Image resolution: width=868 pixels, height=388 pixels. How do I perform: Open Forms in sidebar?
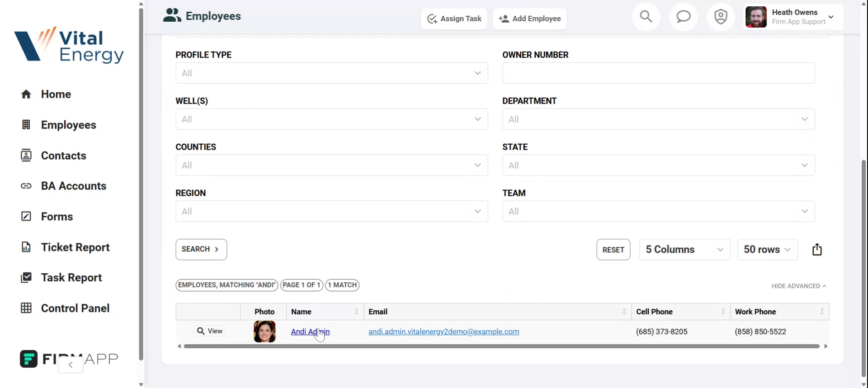57,217
